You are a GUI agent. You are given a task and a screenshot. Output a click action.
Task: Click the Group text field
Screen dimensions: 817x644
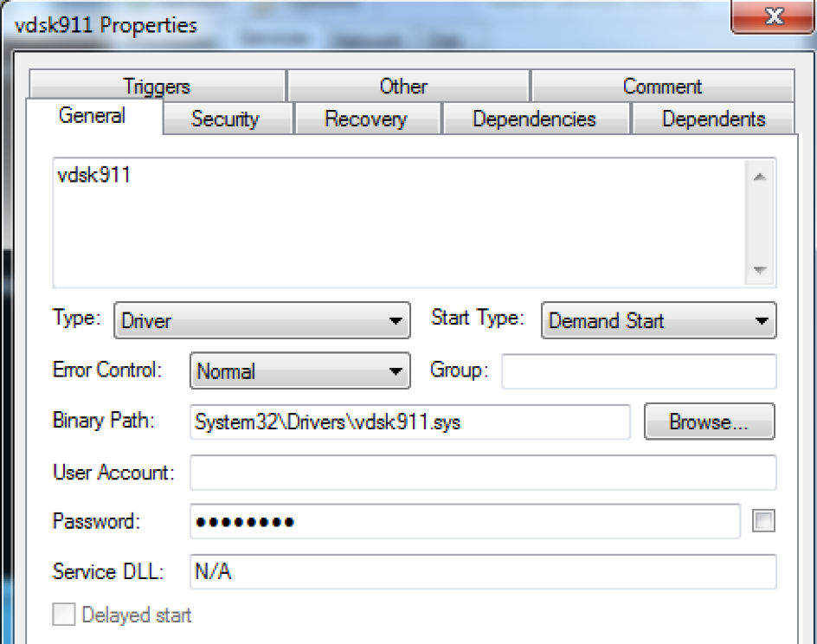639,371
